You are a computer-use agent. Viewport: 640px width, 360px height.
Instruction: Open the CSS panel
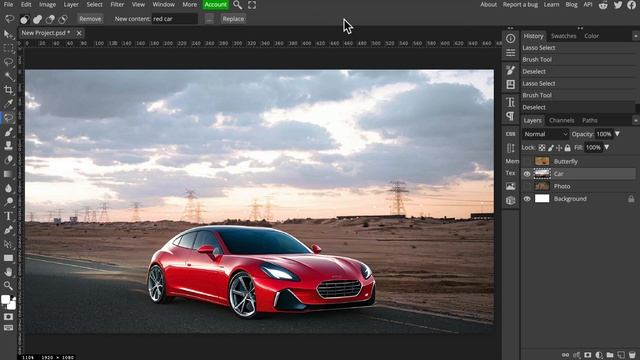(511, 134)
